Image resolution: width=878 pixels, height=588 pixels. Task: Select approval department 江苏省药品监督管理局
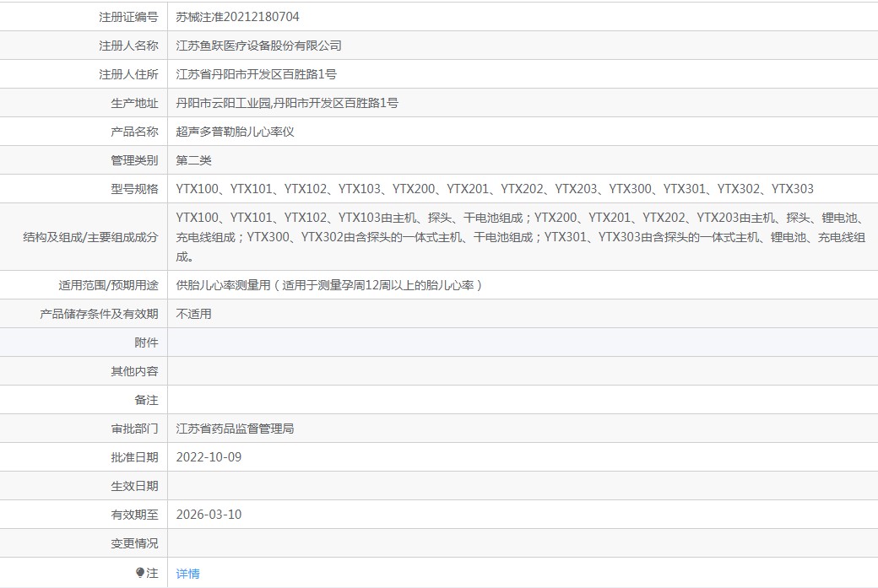(236, 429)
